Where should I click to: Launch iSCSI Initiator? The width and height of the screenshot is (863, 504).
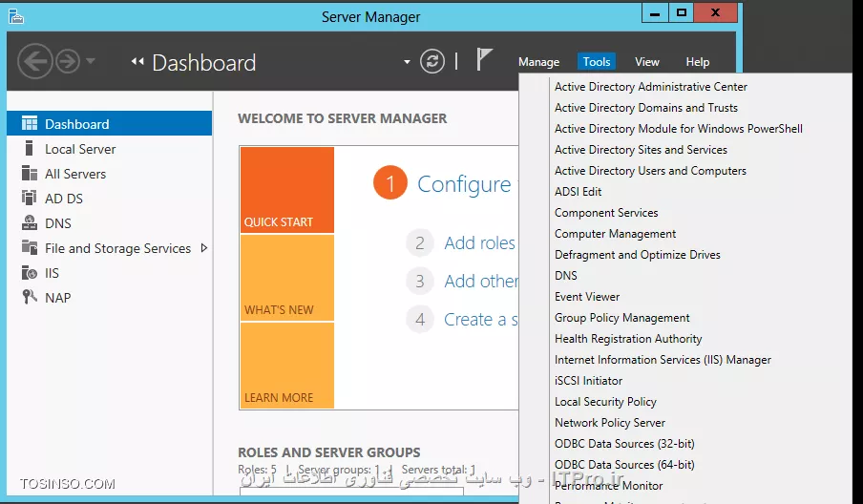[588, 380]
